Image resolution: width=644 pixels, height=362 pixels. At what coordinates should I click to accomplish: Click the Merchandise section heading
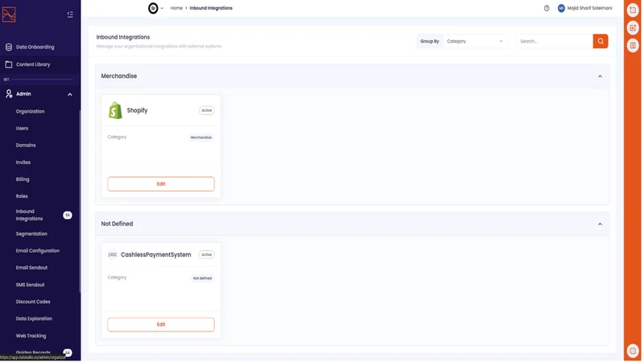(x=119, y=76)
